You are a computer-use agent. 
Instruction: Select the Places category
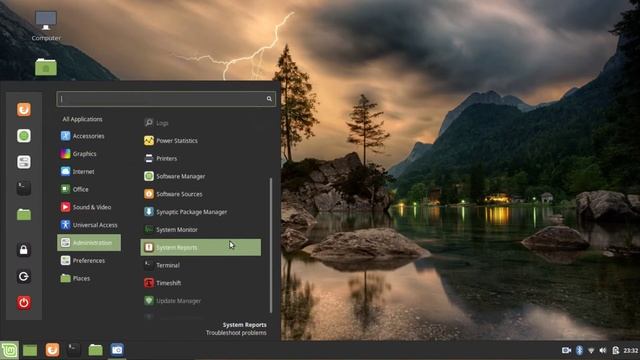click(89, 278)
